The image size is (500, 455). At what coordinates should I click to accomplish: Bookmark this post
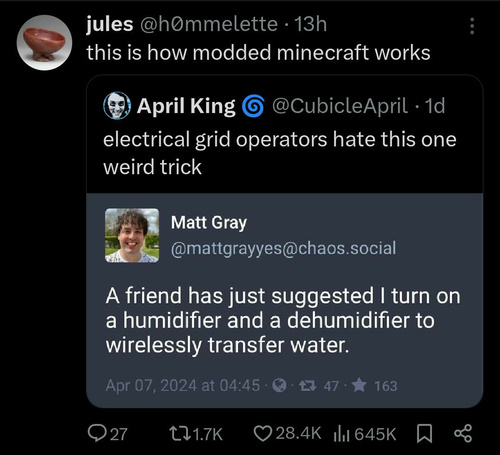tap(425, 434)
